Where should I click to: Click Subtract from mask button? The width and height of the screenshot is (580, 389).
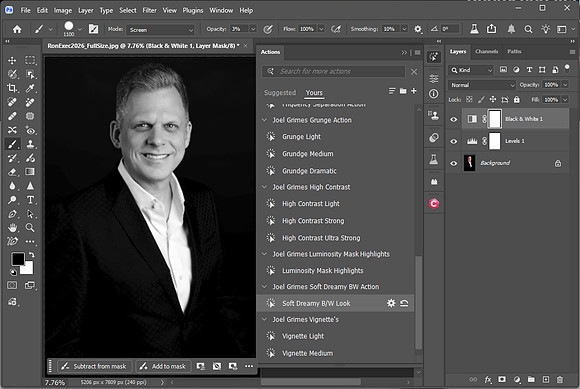[x=94, y=366]
